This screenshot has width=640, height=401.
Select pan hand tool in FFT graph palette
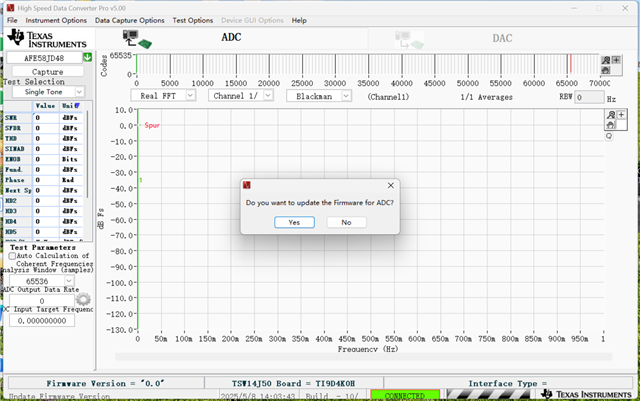pyautogui.click(x=611, y=125)
